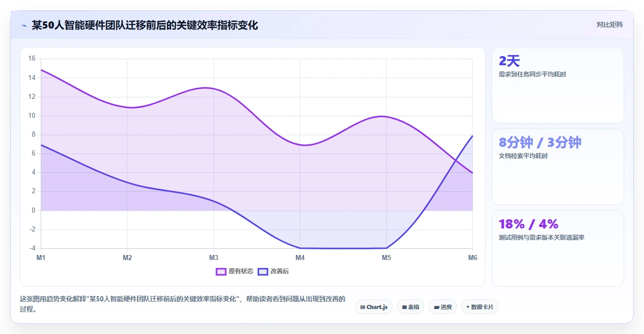Click the description paragraph below the chart
644x334 pixels.
(x=182, y=304)
